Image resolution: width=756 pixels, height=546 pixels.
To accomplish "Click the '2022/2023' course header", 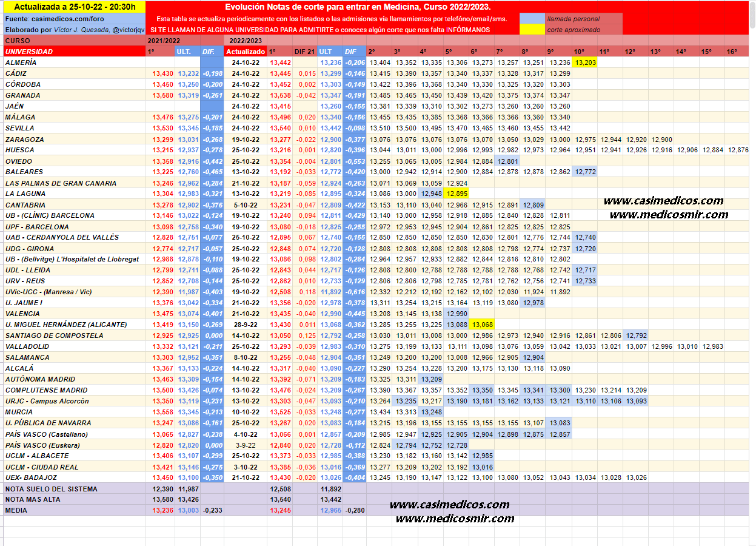I will point(245,41).
